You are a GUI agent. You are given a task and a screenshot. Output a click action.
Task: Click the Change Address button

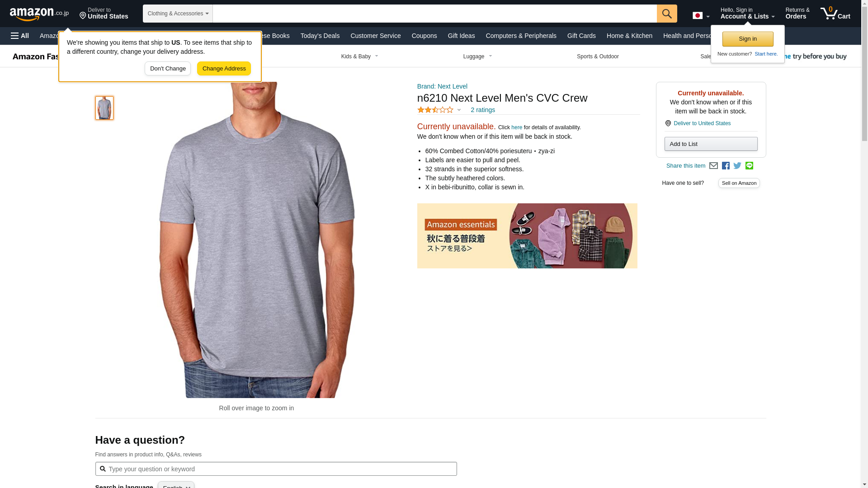click(x=224, y=69)
